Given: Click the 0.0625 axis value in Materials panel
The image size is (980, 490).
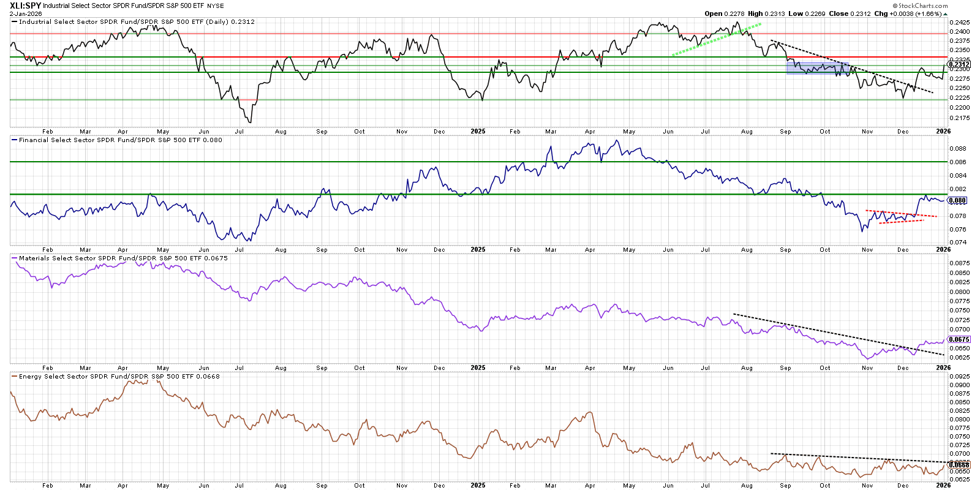Looking at the screenshot, I should click(960, 358).
